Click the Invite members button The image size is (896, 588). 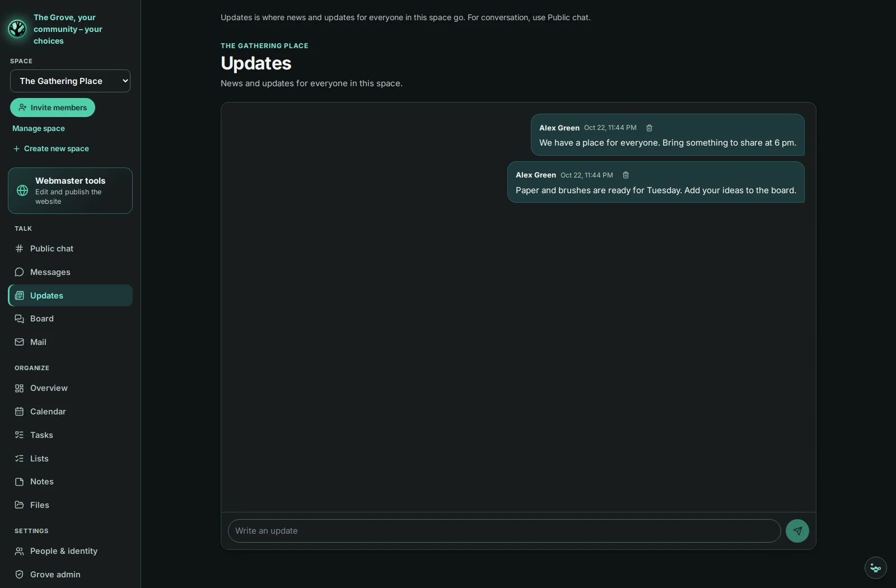53,108
